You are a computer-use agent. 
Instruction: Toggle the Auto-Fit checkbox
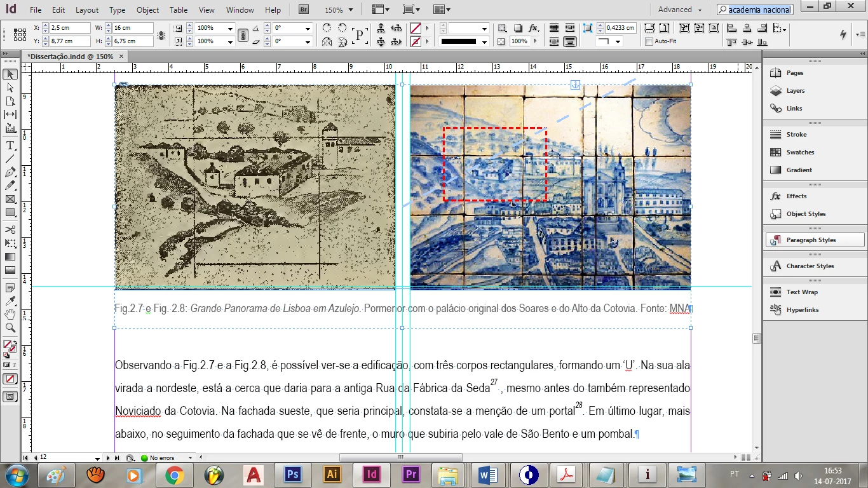pyautogui.click(x=649, y=41)
